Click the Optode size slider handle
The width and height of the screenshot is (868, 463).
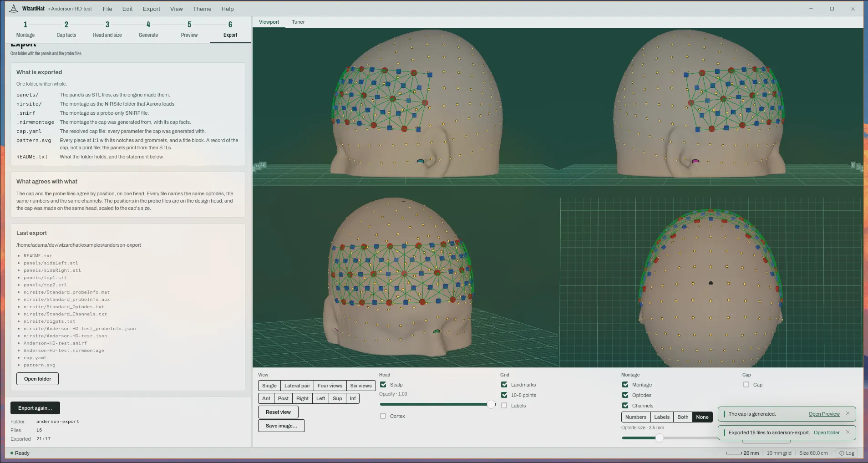click(x=660, y=438)
